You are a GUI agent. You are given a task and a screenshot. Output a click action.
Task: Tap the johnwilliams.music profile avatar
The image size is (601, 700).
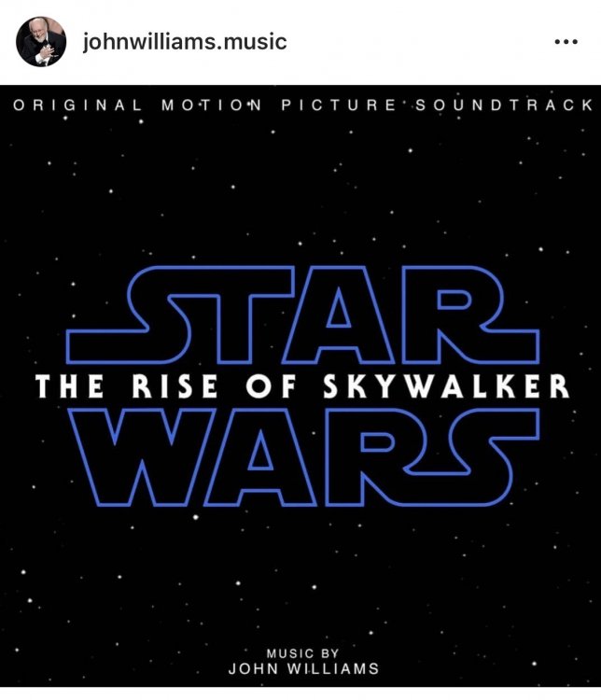click(41, 41)
